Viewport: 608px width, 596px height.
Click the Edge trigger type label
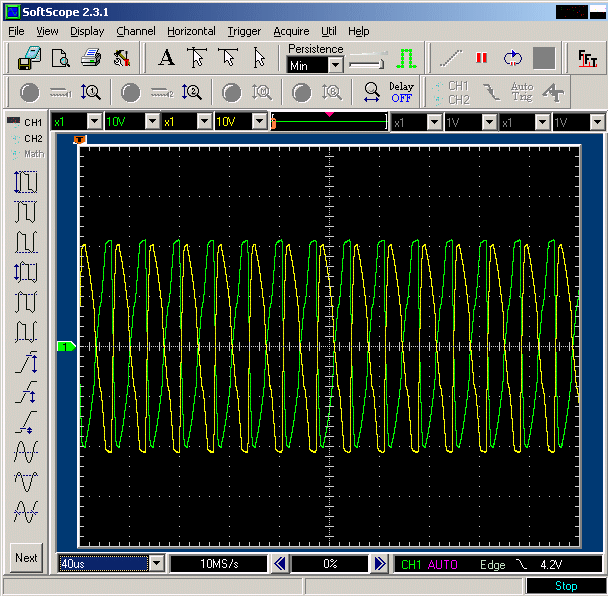(x=492, y=565)
